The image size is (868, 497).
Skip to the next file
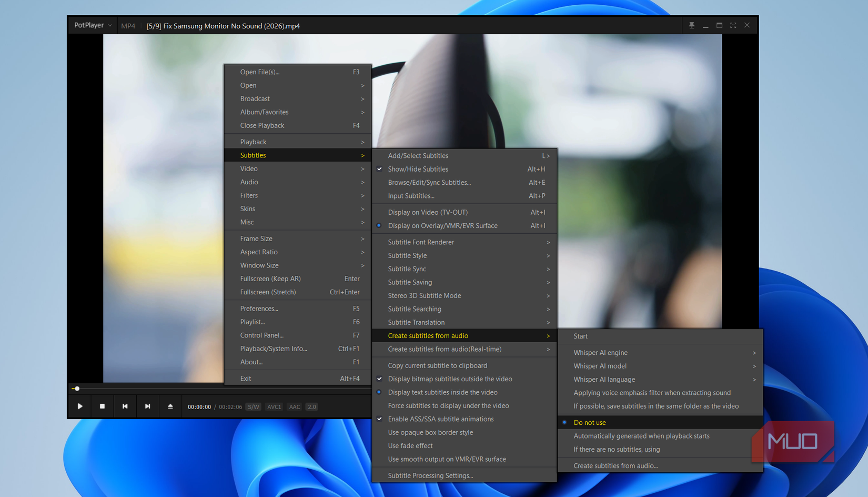(x=147, y=406)
